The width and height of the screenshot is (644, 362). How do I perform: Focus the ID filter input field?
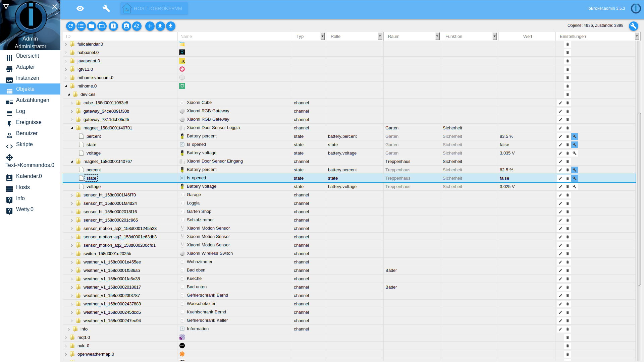(x=120, y=36)
